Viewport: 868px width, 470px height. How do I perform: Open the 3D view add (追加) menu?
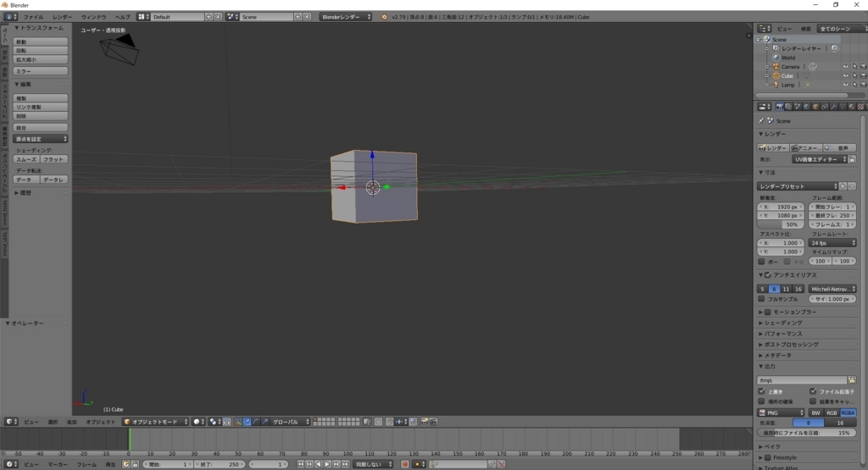tap(72, 422)
